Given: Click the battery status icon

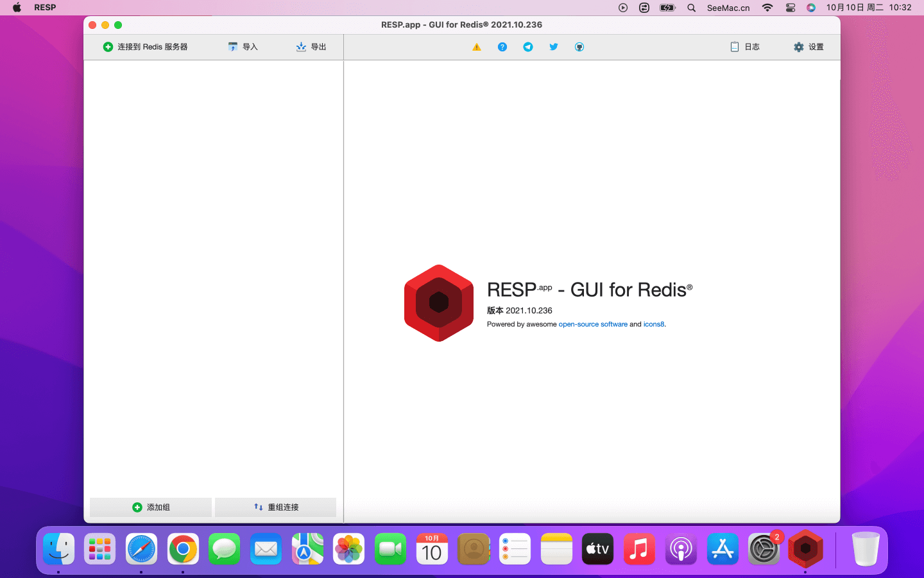Looking at the screenshot, I should pos(668,8).
